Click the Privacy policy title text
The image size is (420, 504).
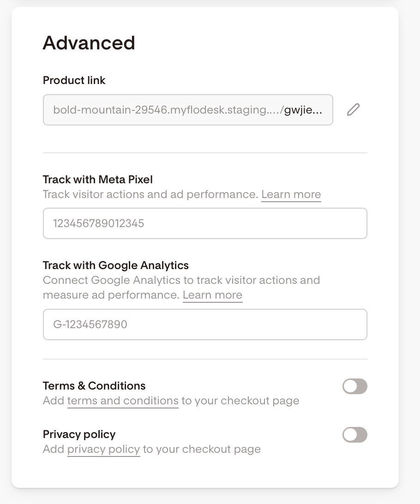coord(79,434)
